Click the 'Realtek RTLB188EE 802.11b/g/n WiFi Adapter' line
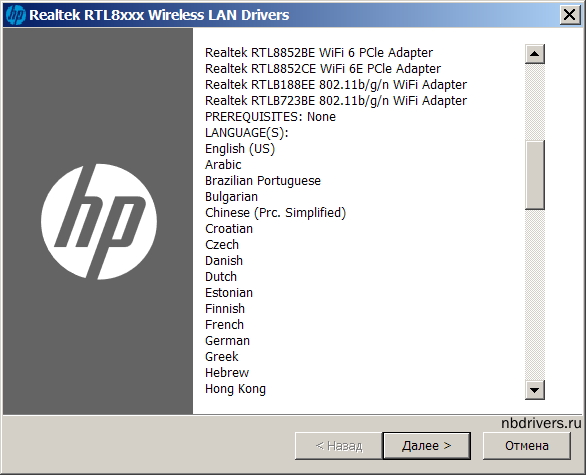Screen dimensions: 586x475 (x=336, y=85)
